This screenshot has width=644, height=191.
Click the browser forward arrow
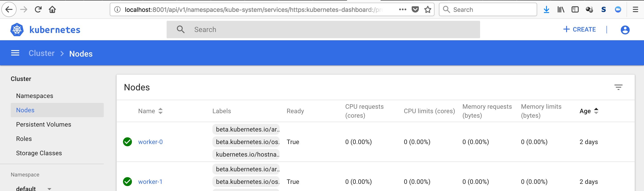click(24, 9)
